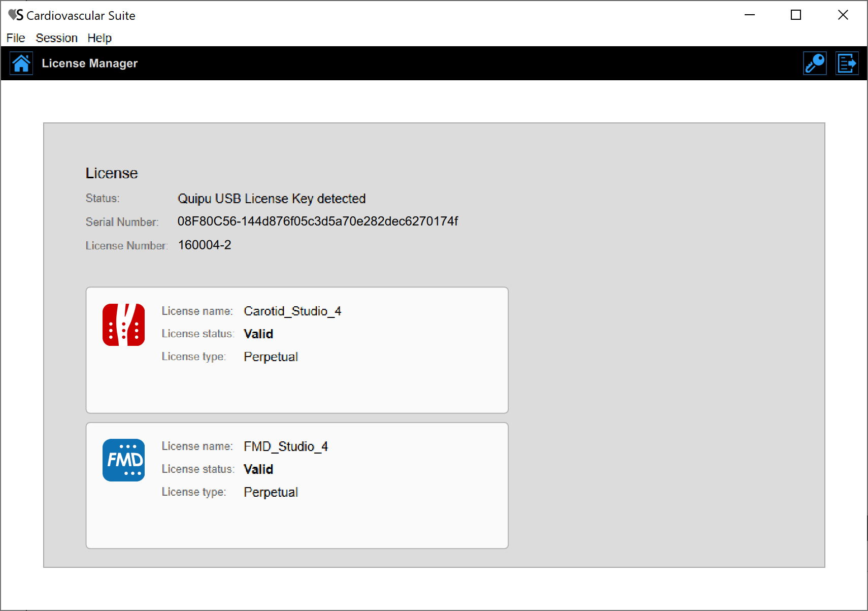The width and height of the screenshot is (868, 611).
Task: Click the red Carotid Studio icon
Action: (123, 325)
